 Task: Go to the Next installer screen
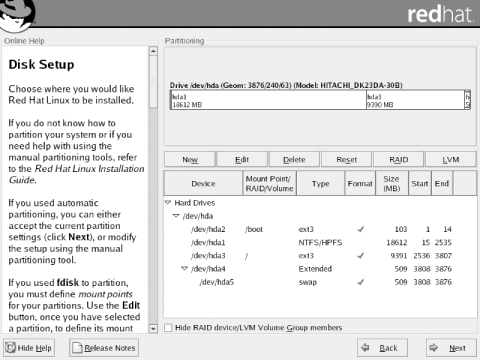tap(451, 348)
